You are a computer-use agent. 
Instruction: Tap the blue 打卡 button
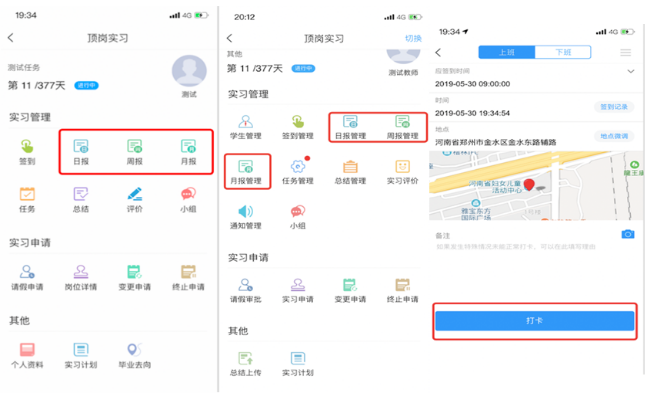[x=534, y=321]
